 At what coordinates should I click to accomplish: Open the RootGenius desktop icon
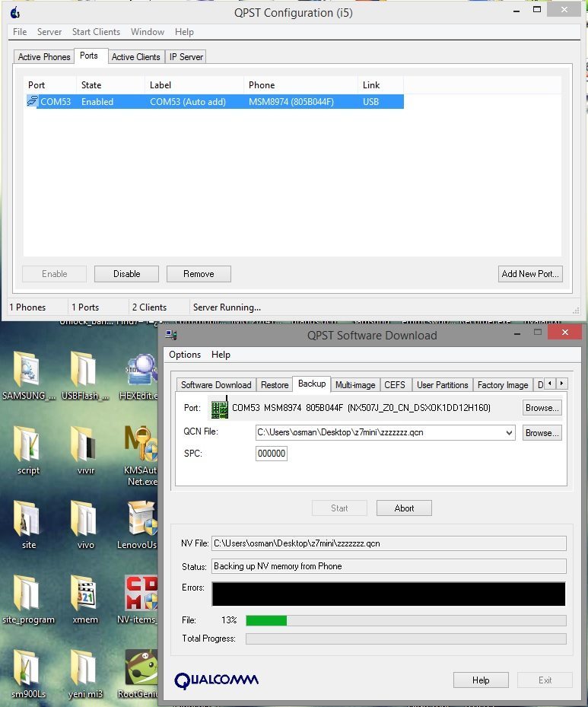click(x=141, y=670)
